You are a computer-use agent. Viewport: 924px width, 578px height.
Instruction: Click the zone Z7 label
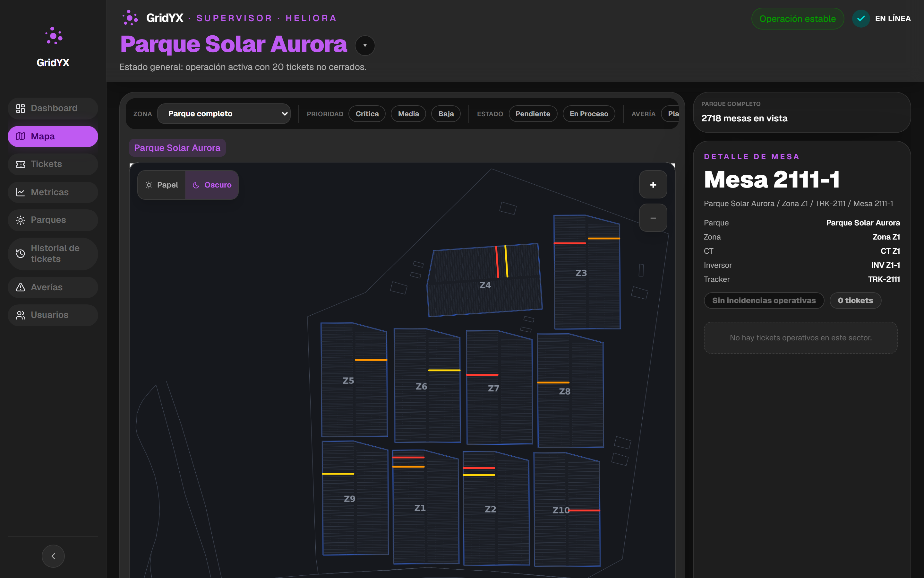pos(493,389)
